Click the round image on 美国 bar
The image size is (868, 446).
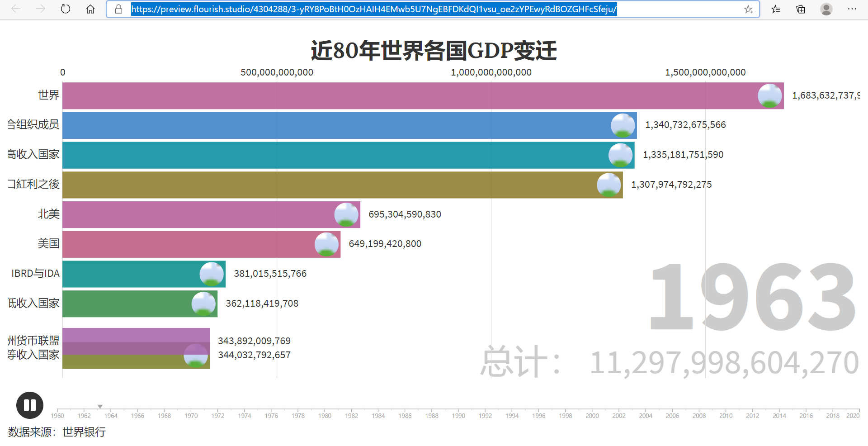point(326,244)
